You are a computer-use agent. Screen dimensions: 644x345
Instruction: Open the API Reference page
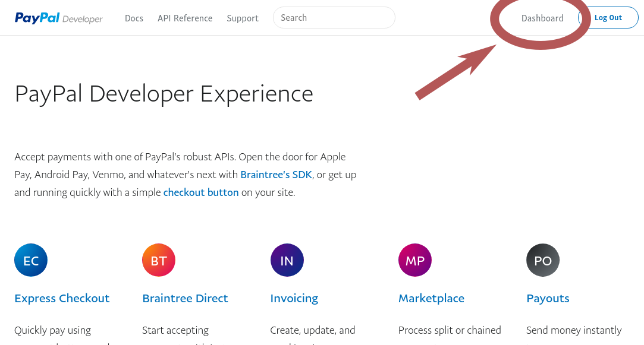point(185,18)
